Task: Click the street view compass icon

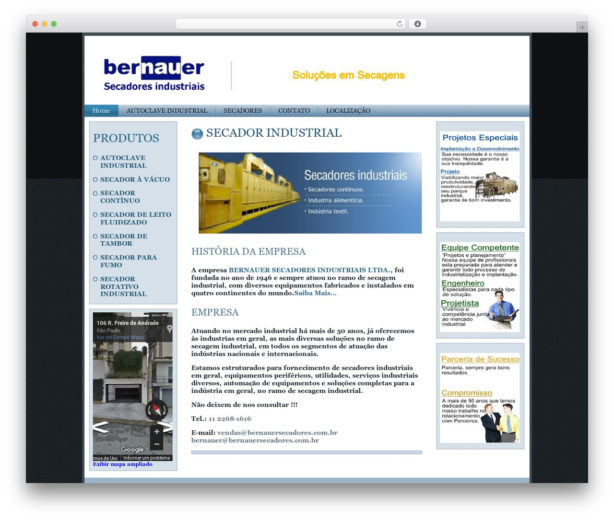Action: [x=157, y=410]
